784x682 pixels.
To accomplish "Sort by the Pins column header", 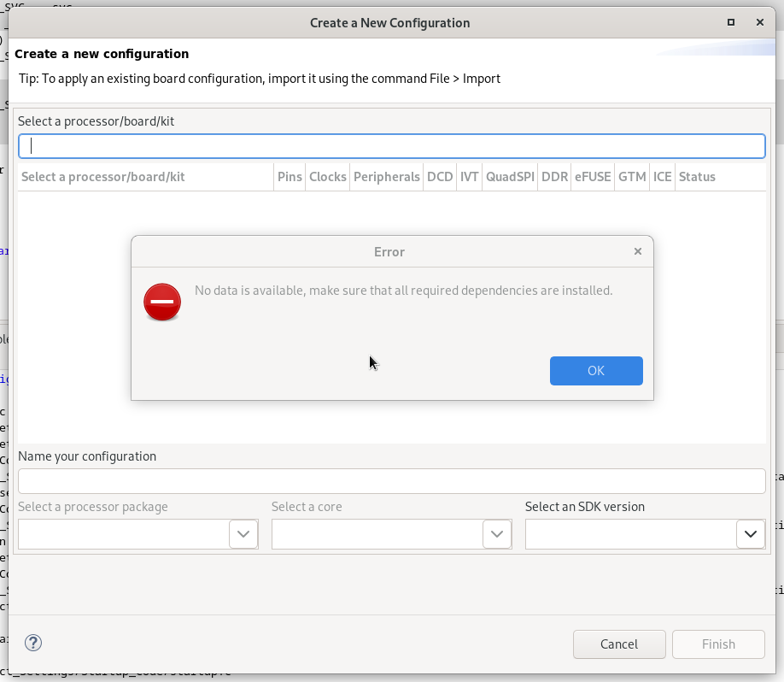I will coord(290,177).
